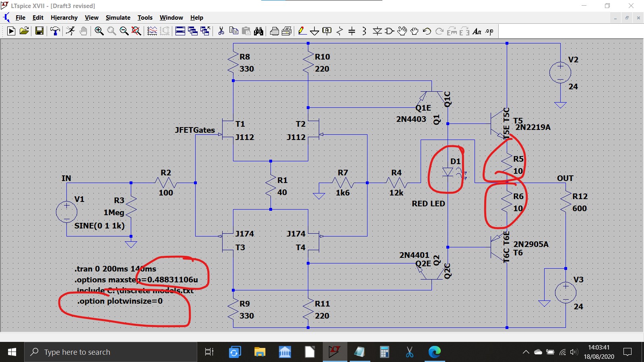Click the Mirror component icon
644x362 pixels.
(x=464, y=31)
